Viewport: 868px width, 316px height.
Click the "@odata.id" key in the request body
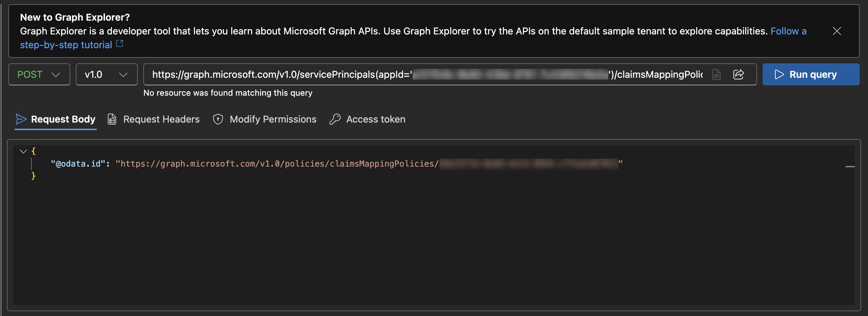78,164
